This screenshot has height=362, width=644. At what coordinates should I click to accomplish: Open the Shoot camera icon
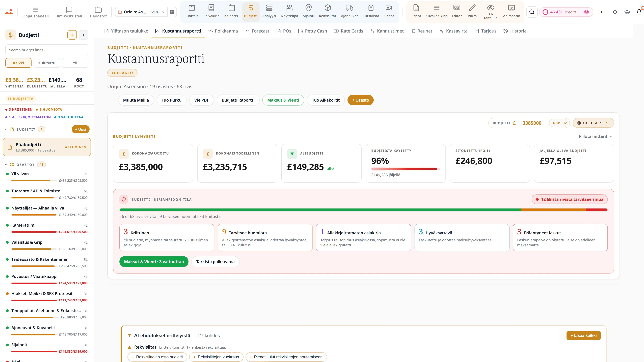coord(389,8)
